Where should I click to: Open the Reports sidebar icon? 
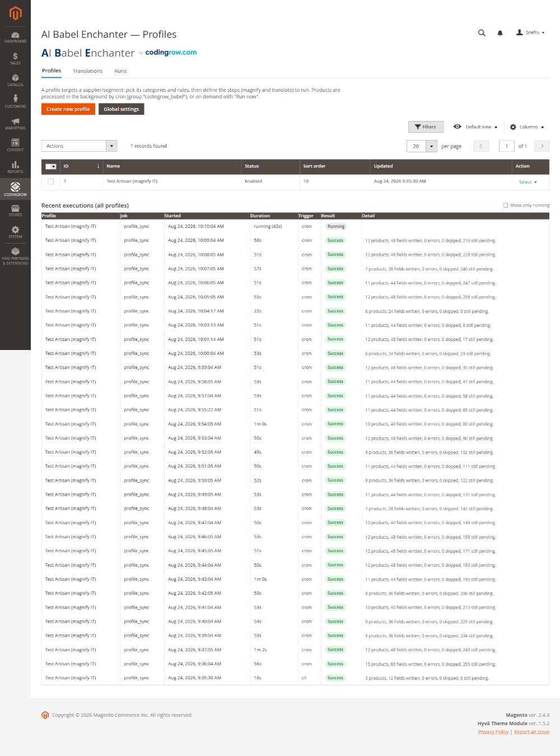pos(15,167)
